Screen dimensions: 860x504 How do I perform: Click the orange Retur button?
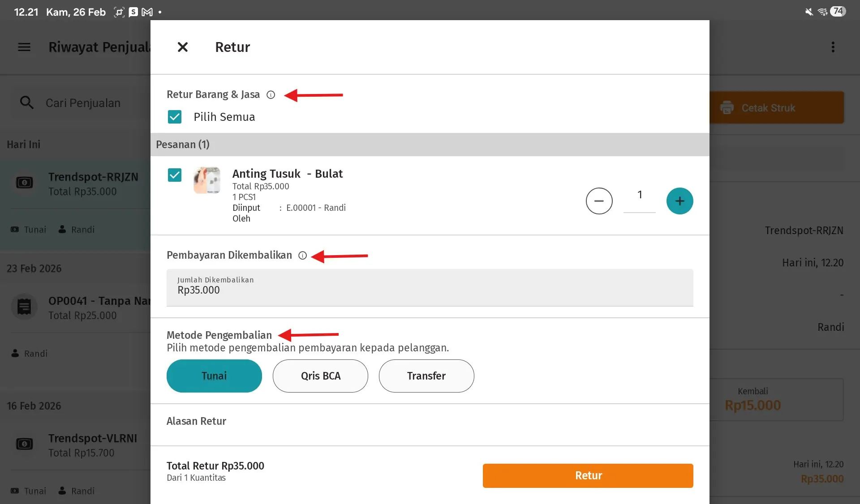(588, 476)
